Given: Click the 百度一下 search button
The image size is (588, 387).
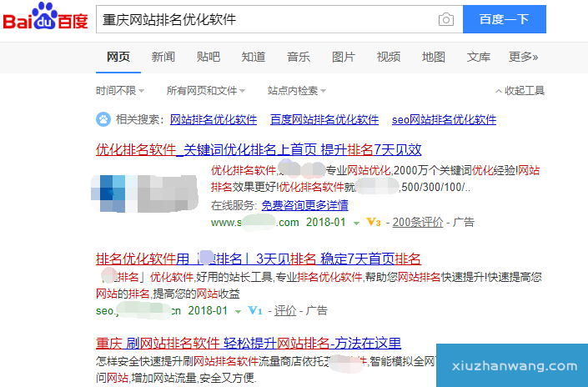Looking at the screenshot, I should (505, 19).
